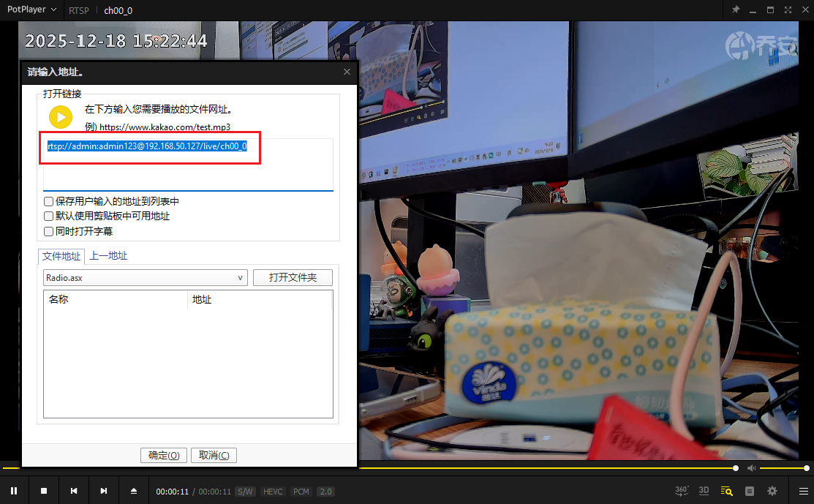Open the settings gear in control bar

click(x=772, y=491)
